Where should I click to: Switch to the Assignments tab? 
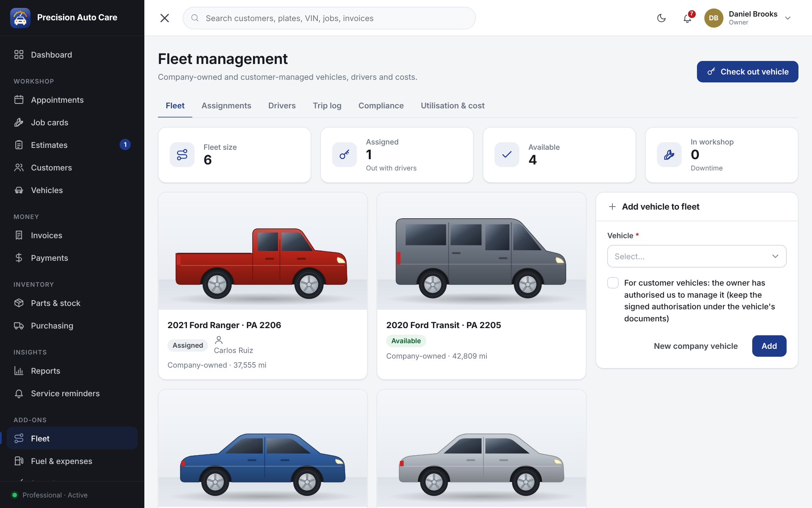tap(226, 106)
